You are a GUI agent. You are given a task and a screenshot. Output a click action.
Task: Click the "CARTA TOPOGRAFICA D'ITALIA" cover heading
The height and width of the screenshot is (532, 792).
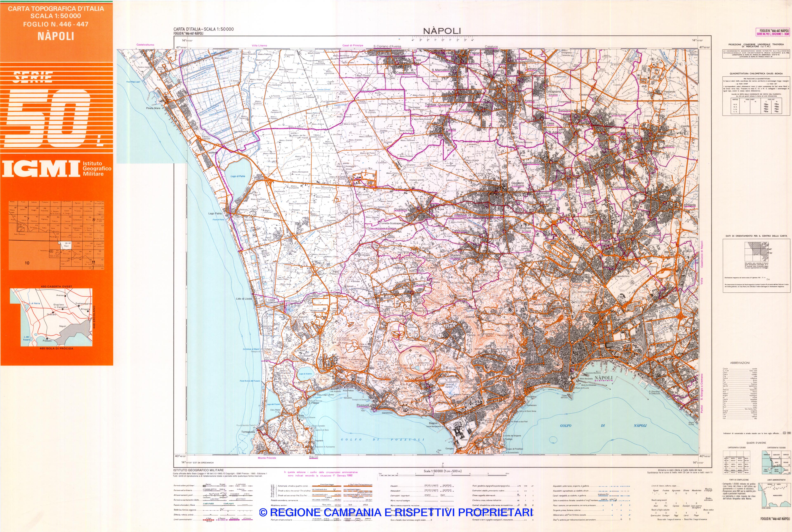coord(56,8)
